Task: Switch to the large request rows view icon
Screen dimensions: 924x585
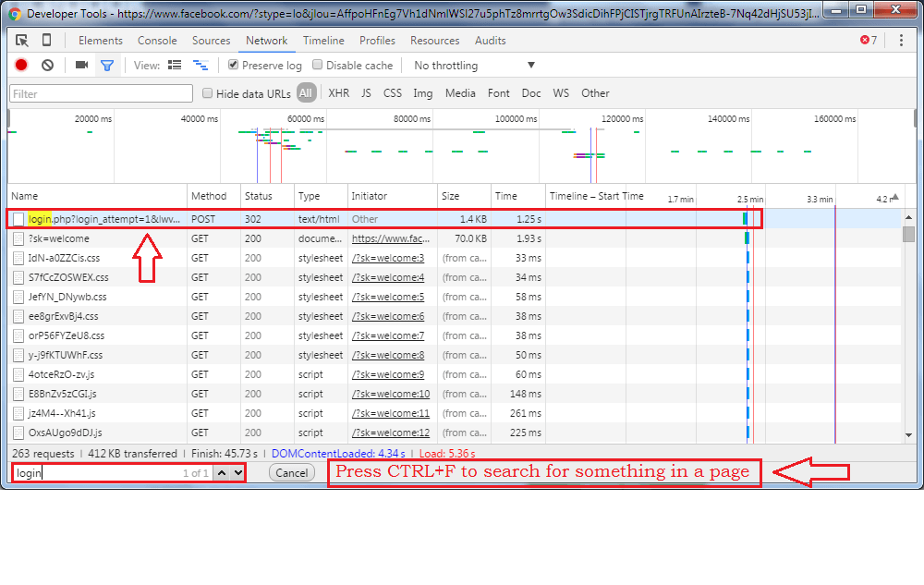Action: [x=175, y=66]
